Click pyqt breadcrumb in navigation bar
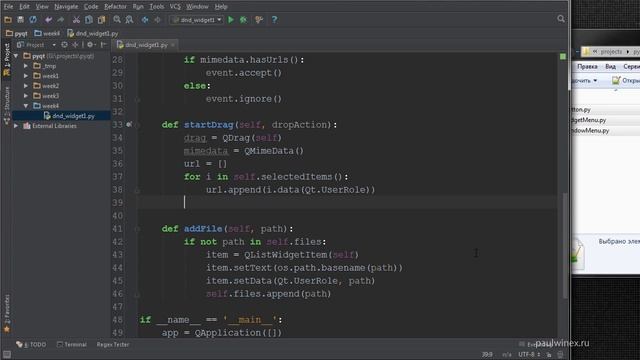The height and width of the screenshot is (360, 640). point(17,33)
